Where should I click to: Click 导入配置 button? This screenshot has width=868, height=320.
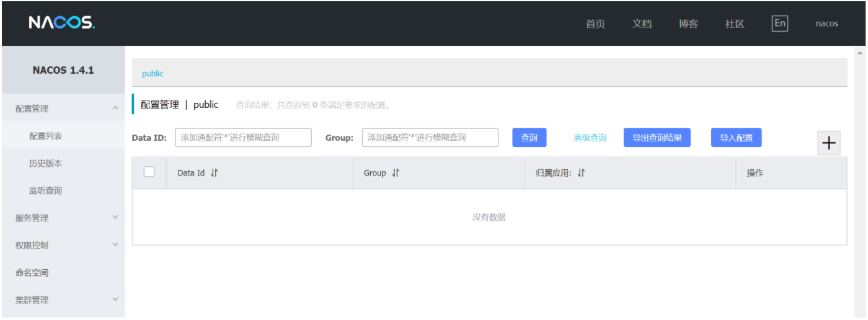[x=737, y=138]
